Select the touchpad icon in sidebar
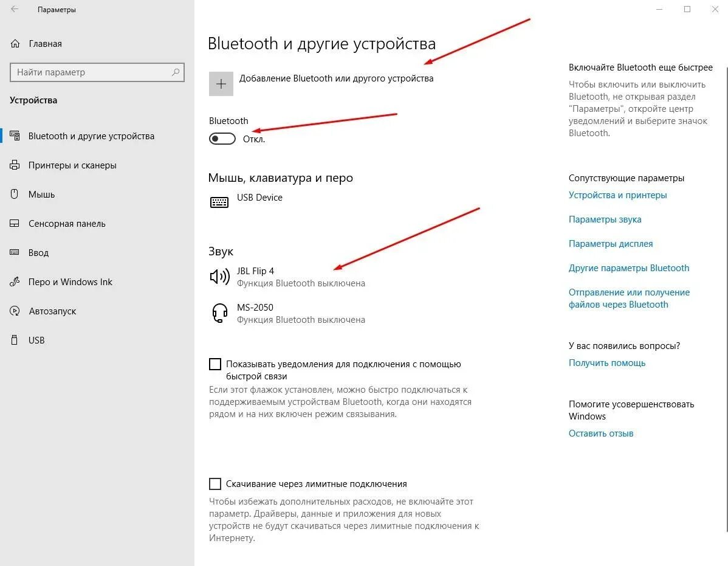Screen dimensions: 728x566 pos(15,223)
